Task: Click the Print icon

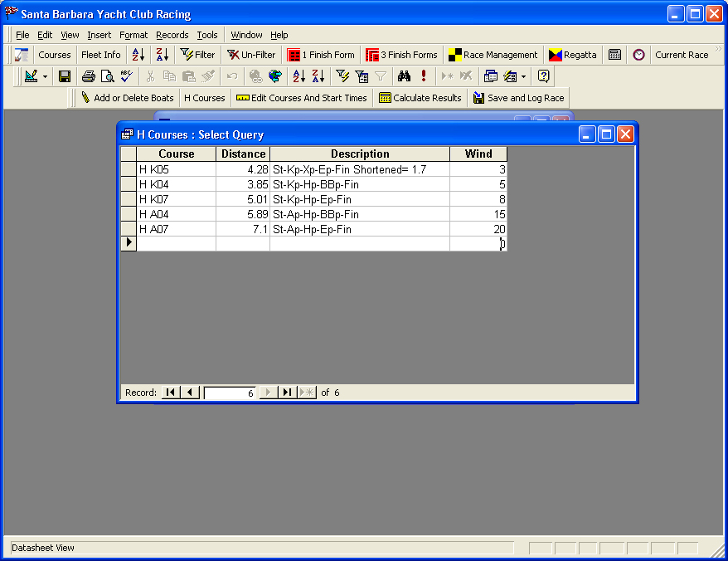Action: 88,76
